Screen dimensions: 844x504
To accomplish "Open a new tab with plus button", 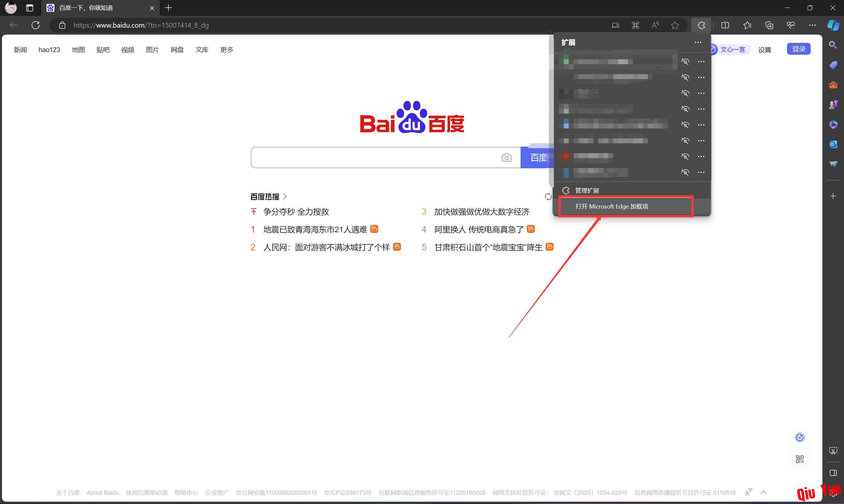I will pyautogui.click(x=168, y=8).
